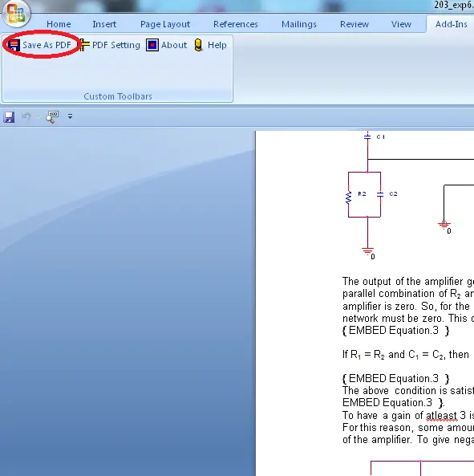Image resolution: width=474 pixels, height=476 pixels.
Task: Switch to the Home tab
Action: (x=59, y=24)
